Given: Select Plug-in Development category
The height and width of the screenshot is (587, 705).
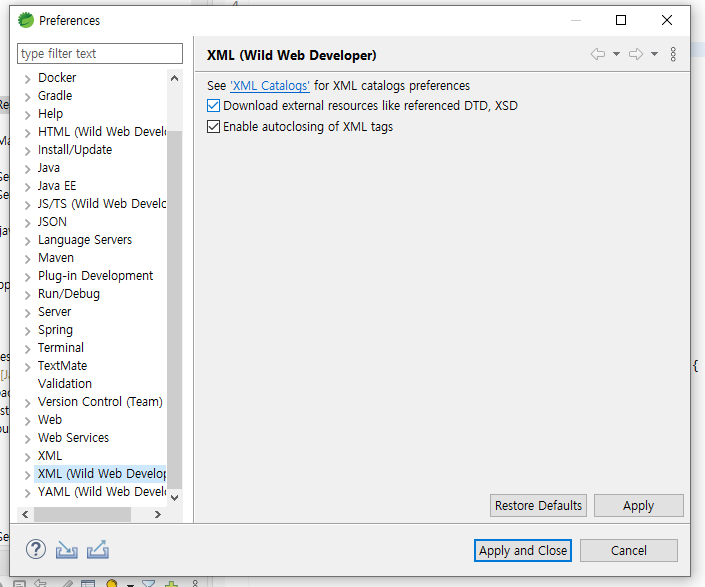Looking at the screenshot, I should pos(95,276).
